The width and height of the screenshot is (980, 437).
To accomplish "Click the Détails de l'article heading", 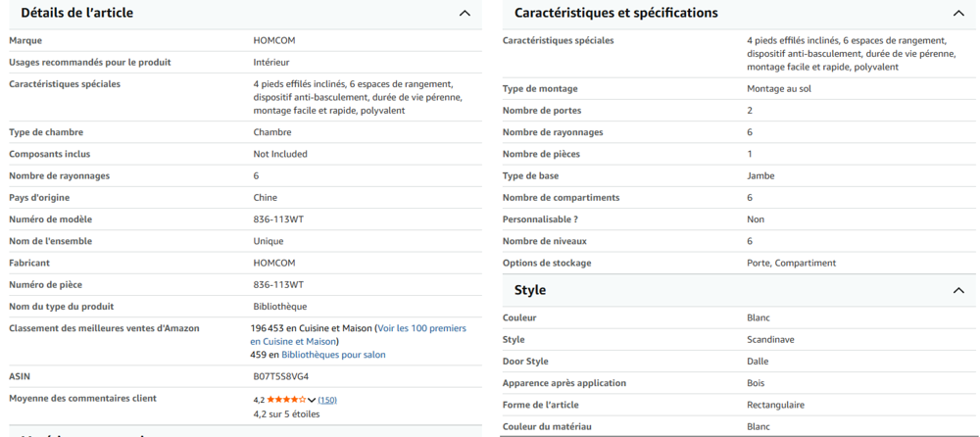I will (76, 13).
